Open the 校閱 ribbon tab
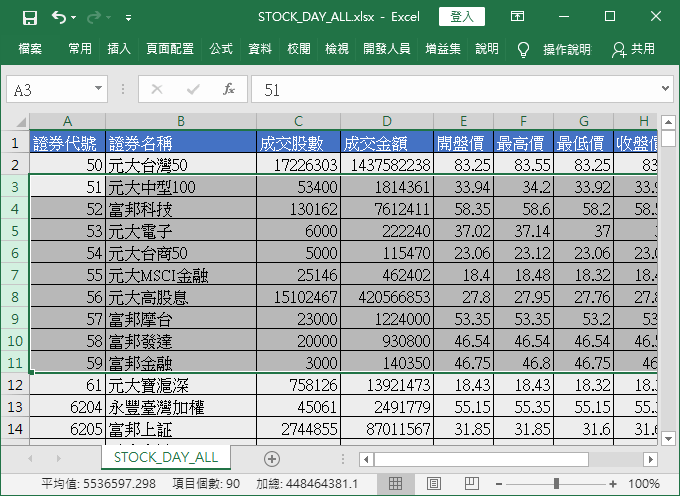Viewport: 680px width, 496px height. (299, 49)
